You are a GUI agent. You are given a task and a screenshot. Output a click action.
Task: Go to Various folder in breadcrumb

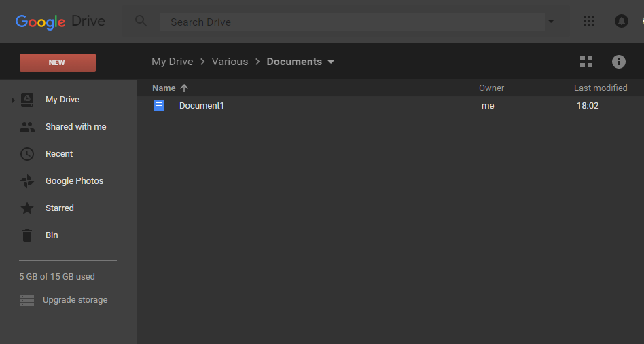[x=230, y=62]
